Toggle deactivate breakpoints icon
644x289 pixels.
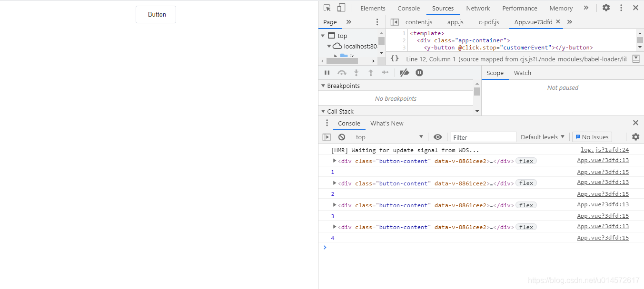(404, 73)
